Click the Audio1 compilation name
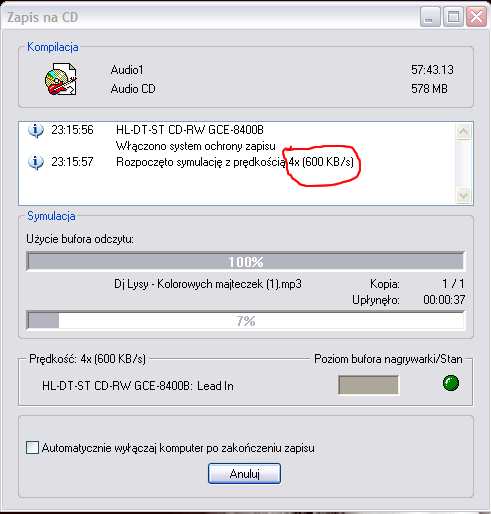 pos(127,70)
